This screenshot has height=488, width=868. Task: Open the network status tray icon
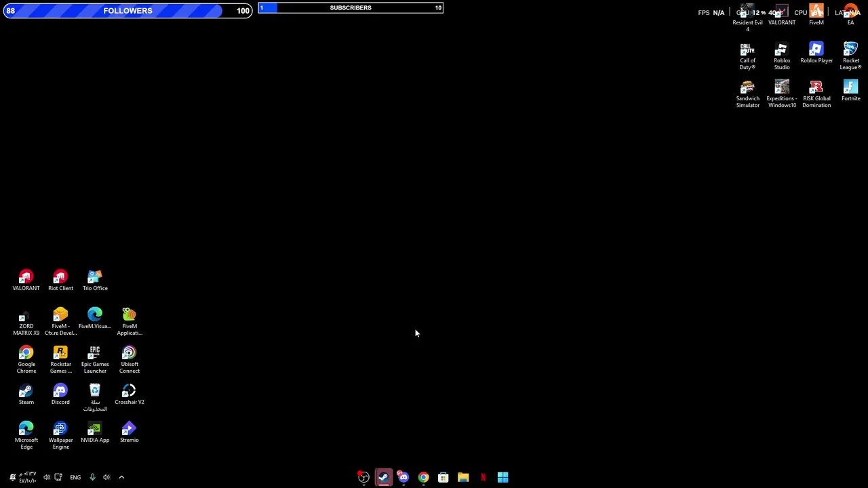pos(58,477)
